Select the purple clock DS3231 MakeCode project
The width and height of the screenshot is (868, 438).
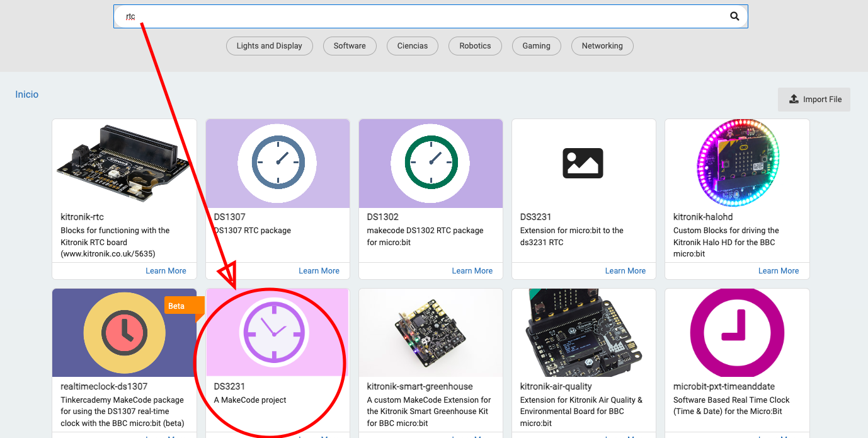(272, 331)
